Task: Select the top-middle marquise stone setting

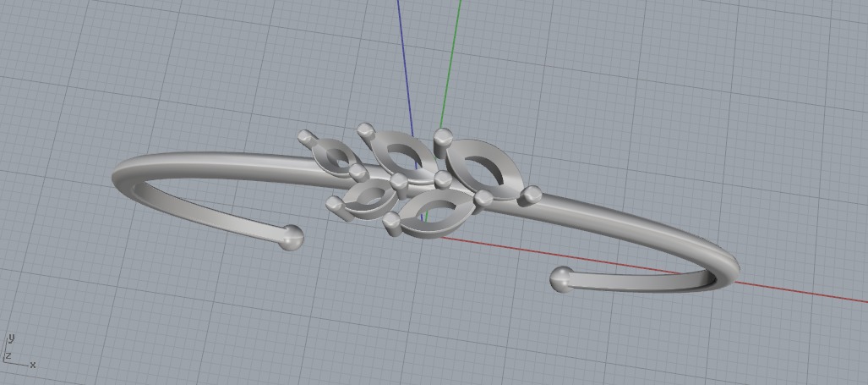Action: click(403, 157)
